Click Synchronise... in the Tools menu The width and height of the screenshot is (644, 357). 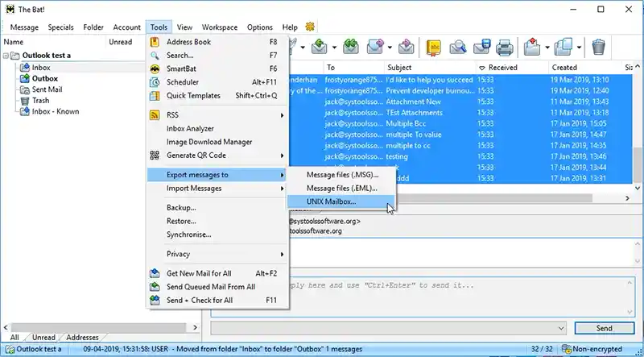pos(218,235)
